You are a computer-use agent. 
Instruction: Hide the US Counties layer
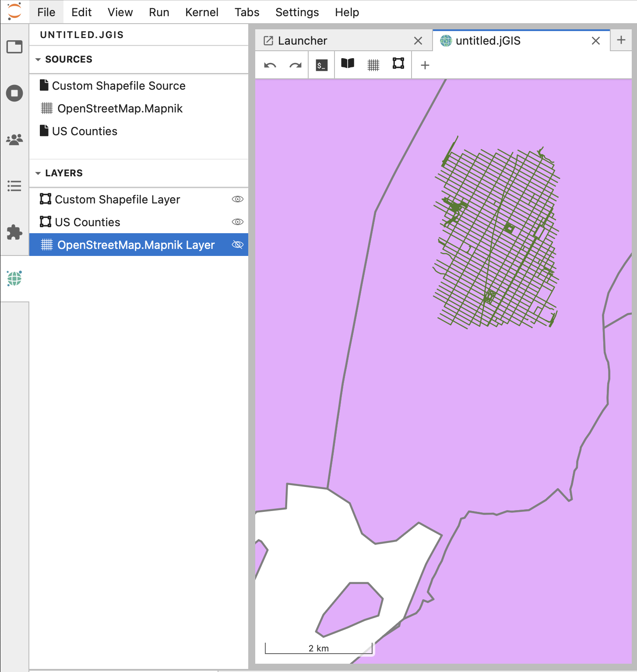point(237,222)
